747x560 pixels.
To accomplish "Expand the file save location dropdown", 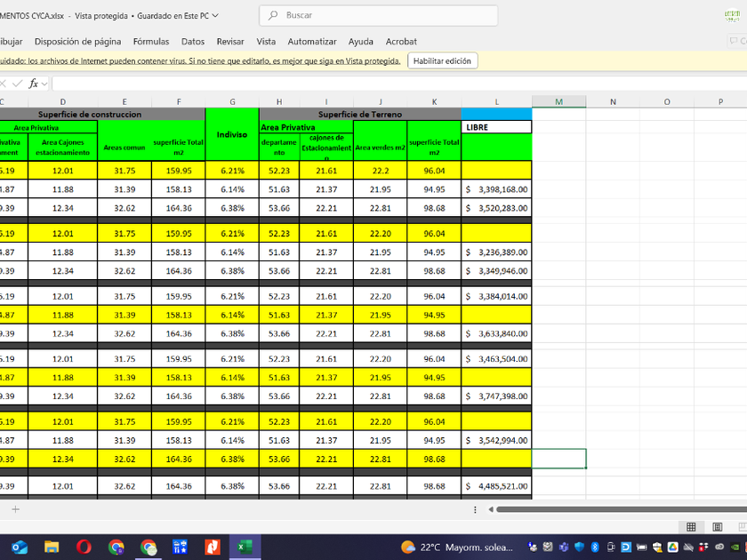I will [x=215, y=16].
